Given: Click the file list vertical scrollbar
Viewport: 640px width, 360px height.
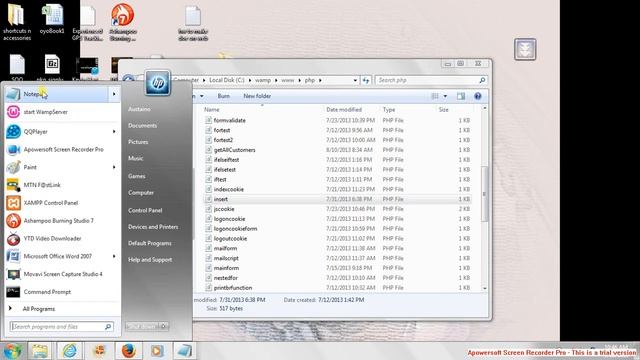Looking at the screenshot, I should click(484, 194).
